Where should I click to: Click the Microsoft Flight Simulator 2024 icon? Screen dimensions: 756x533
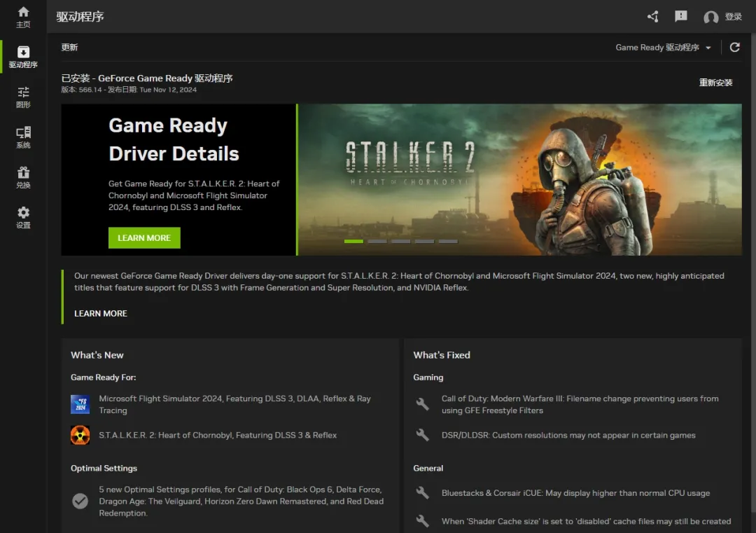tap(80, 405)
